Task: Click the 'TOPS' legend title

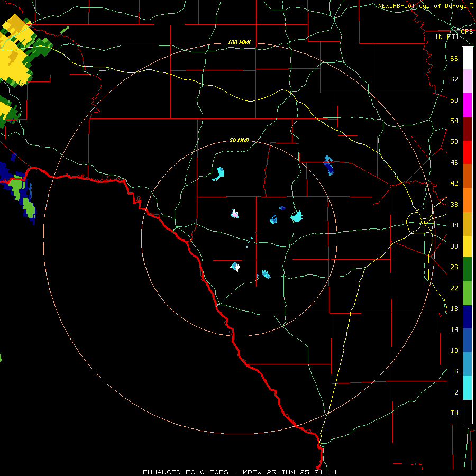Action: (465, 32)
